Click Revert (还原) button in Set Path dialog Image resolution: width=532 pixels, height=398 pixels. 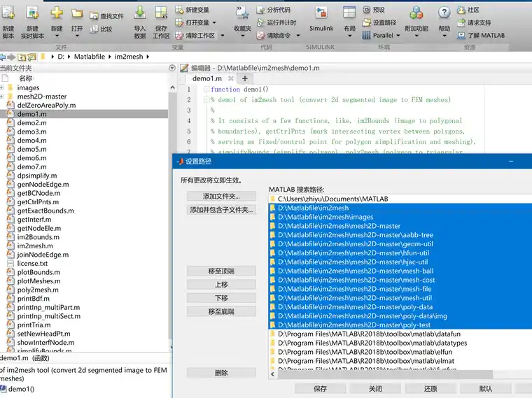(x=430, y=389)
